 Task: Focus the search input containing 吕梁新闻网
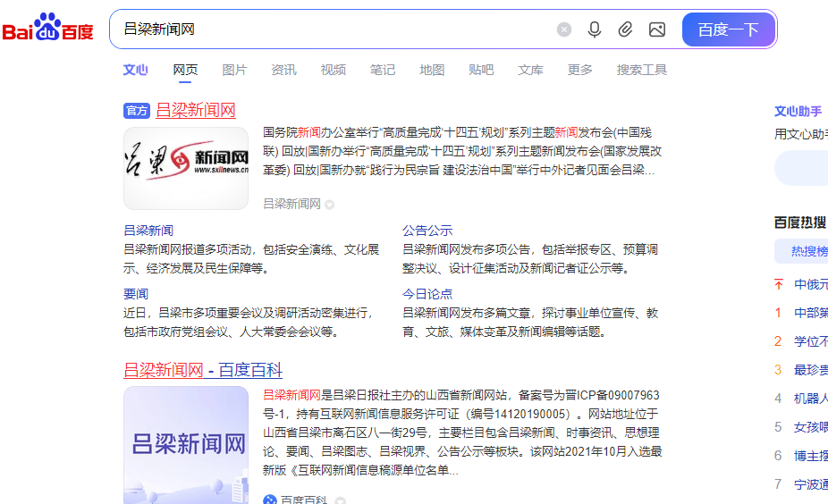333,29
